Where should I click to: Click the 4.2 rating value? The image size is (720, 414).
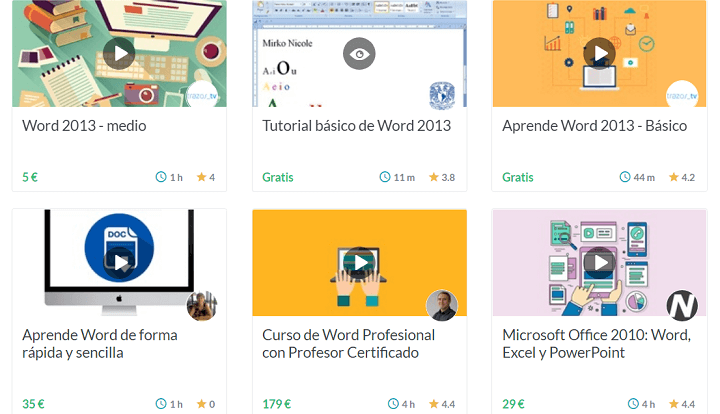point(688,178)
